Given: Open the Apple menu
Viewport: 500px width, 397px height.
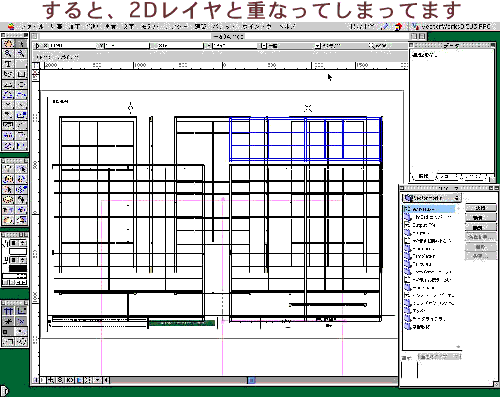Looking at the screenshot, I should (11, 27).
